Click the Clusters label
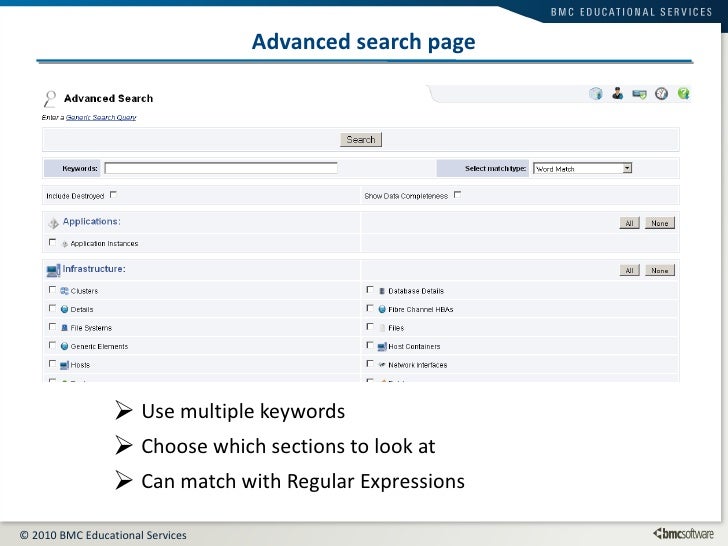The height and width of the screenshot is (546, 728). pyautogui.click(x=84, y=291)
